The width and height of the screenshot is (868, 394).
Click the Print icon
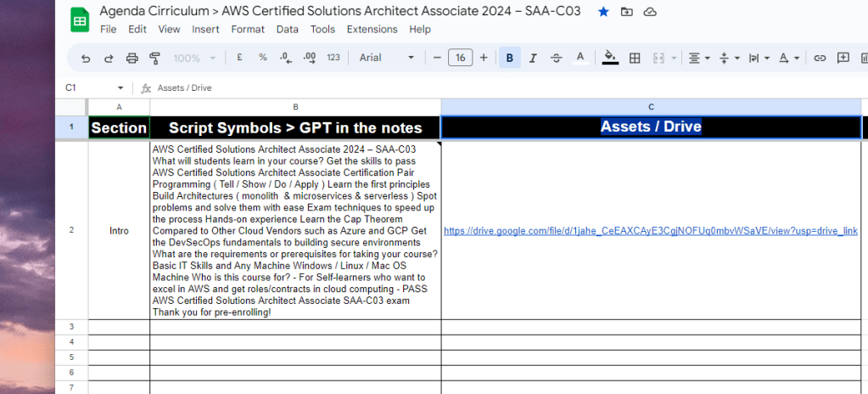132,58
